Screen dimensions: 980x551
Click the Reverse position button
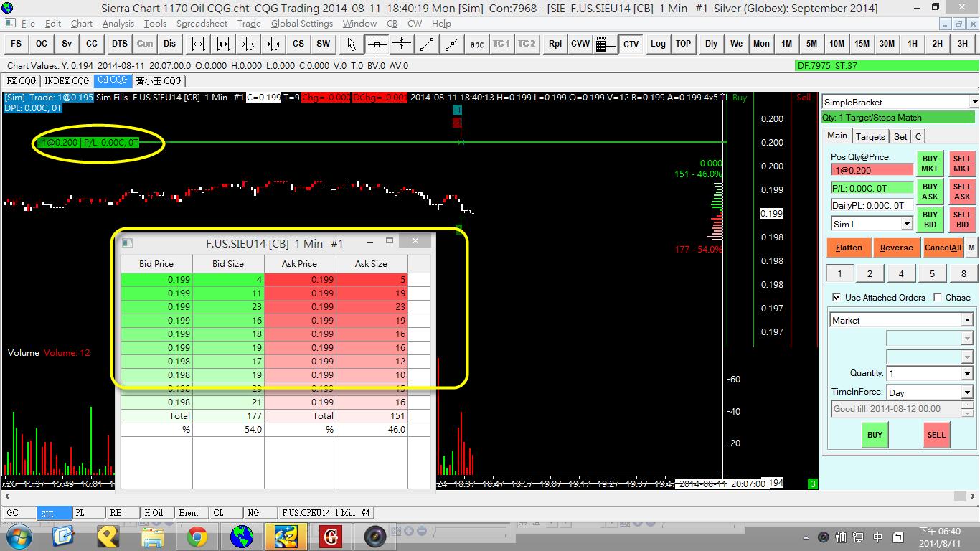896,248
